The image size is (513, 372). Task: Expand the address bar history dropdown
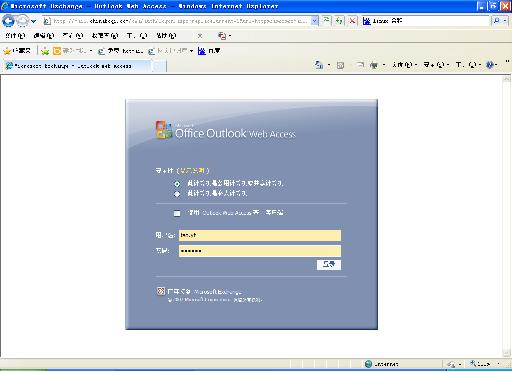tap(314, 21)
